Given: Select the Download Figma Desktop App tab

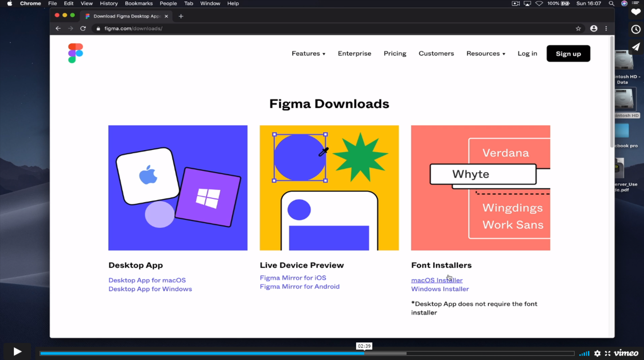Looking at the screenshot, I should point(126,16).
